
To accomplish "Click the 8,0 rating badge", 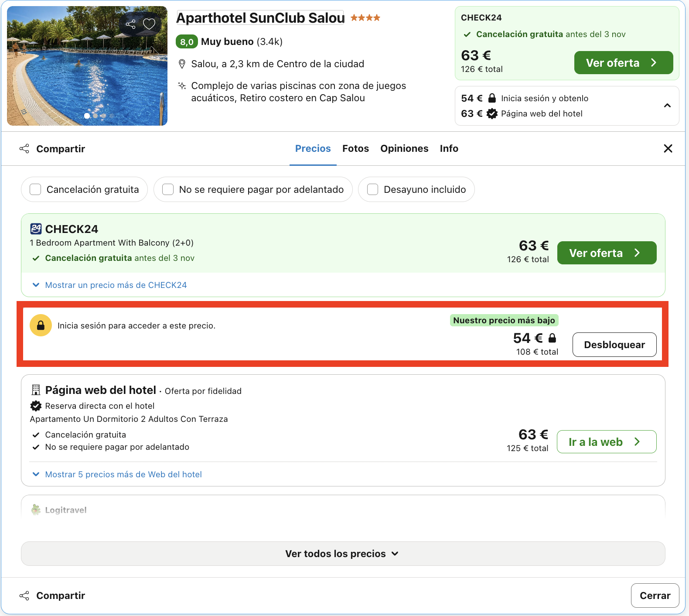I will point(187,41).
